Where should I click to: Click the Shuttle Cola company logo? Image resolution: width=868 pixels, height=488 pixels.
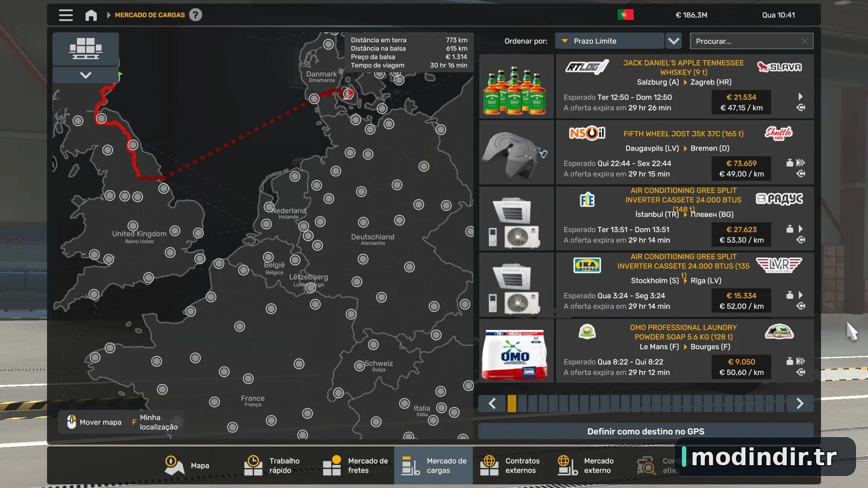point(779,133)
